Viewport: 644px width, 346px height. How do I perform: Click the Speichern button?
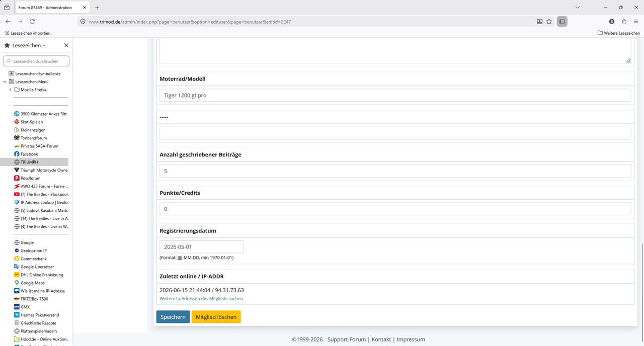173,317
